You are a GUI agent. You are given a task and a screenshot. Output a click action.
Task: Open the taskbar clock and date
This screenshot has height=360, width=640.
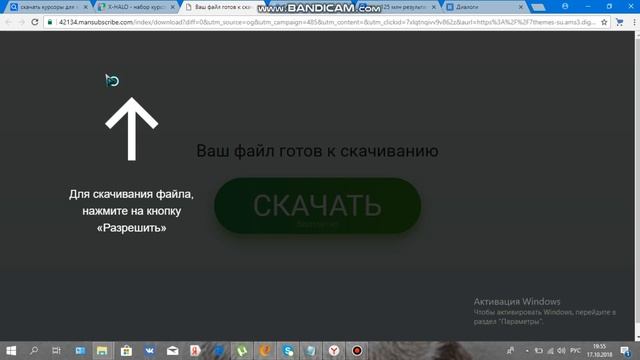click(599, 351)
